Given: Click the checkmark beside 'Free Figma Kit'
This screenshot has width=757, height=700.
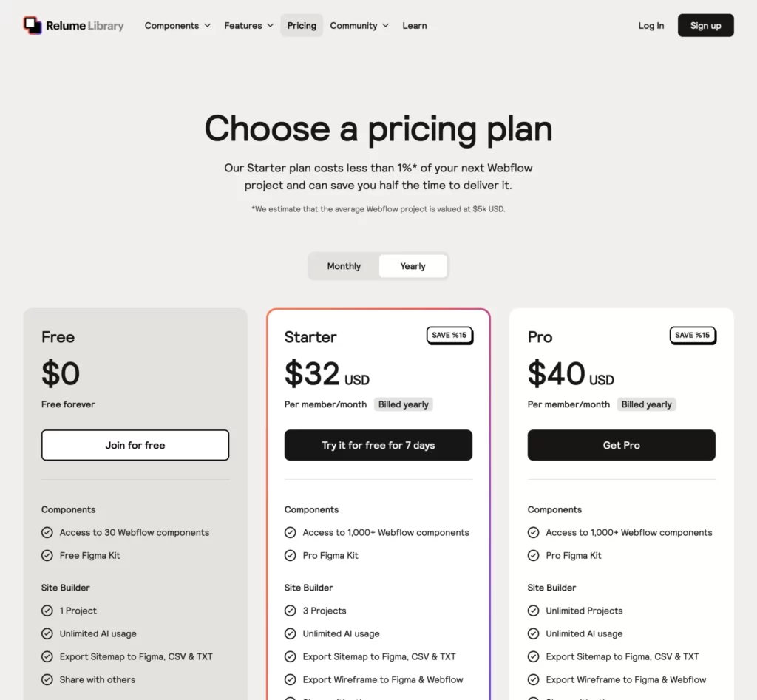Looking at the screenshot, I should click(x=47, y=555).
